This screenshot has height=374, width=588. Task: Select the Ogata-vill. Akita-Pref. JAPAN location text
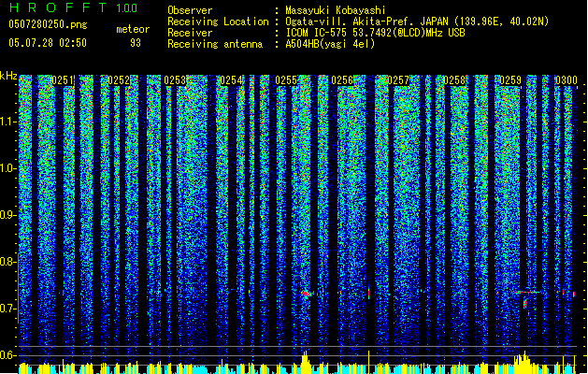tap(417, 22)
